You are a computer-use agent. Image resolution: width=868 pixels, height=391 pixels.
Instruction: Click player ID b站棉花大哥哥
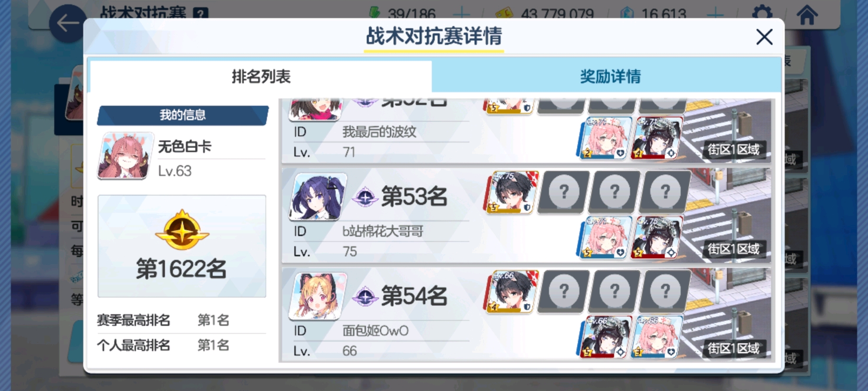pos(383,232)
